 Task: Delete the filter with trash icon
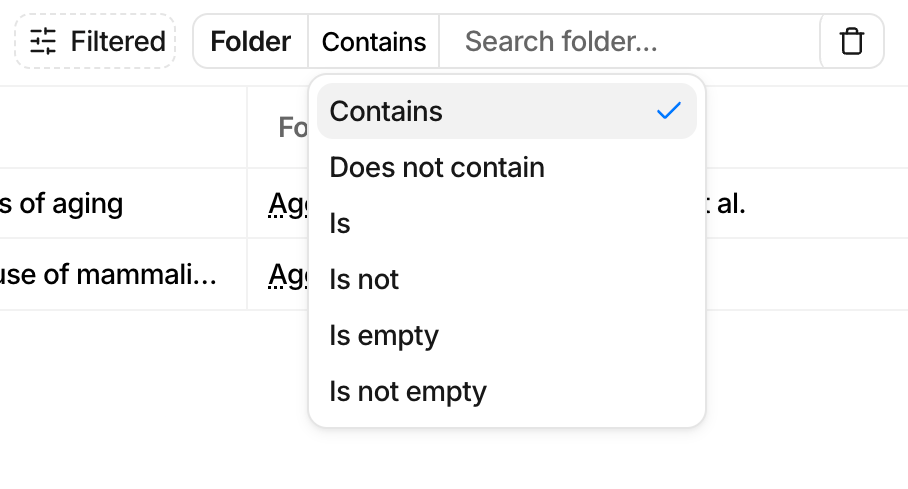(851, 41)
